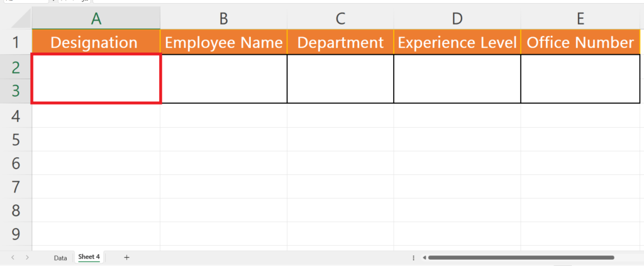Click the horizontal scrollbar thumb
The height and width of the screenshot is (266, 644).
(x=521, y=258)
